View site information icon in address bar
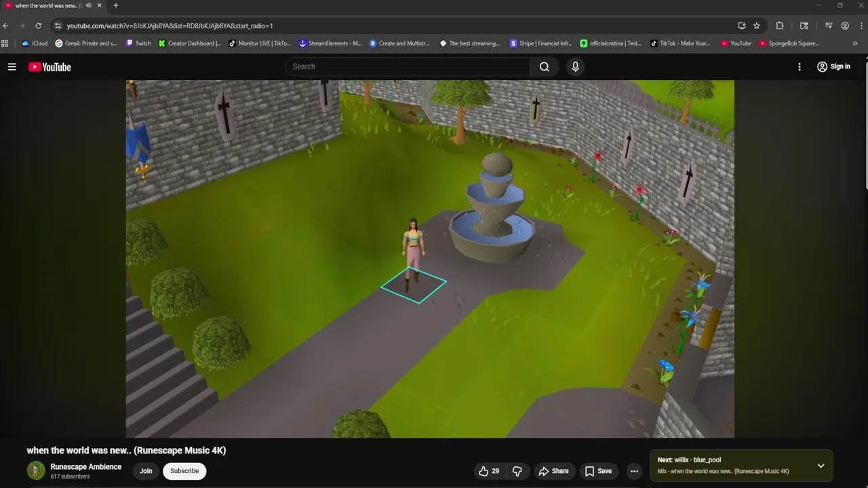Viewport: 868px width, 488px height. pyautogui.click(x=58, y=26)
